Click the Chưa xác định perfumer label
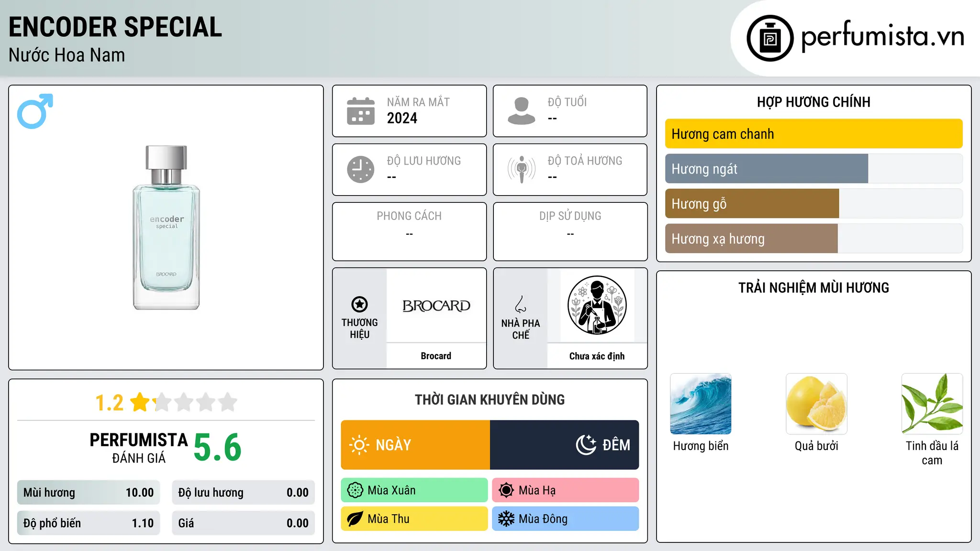The image size is (980, 551). pyautogui.click(x=597, y=356)
